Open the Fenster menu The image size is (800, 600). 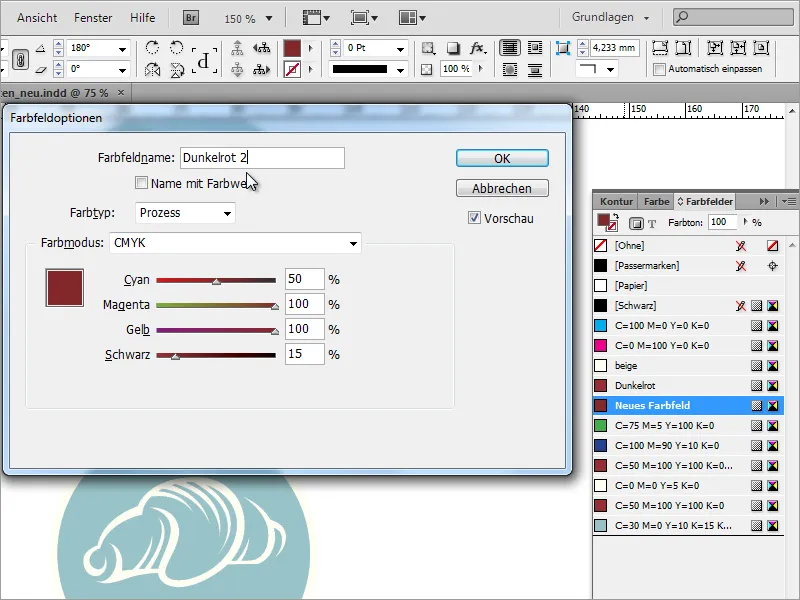[93, 18]
